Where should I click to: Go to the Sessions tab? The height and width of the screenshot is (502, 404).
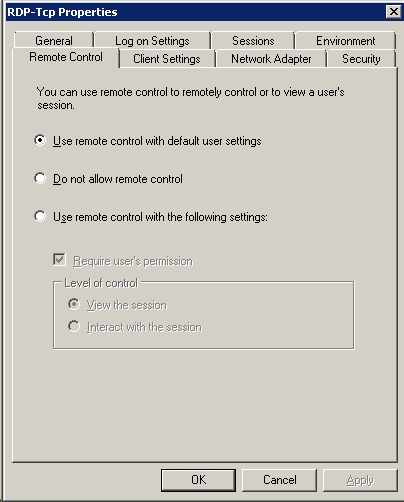(x=253, y=41)
